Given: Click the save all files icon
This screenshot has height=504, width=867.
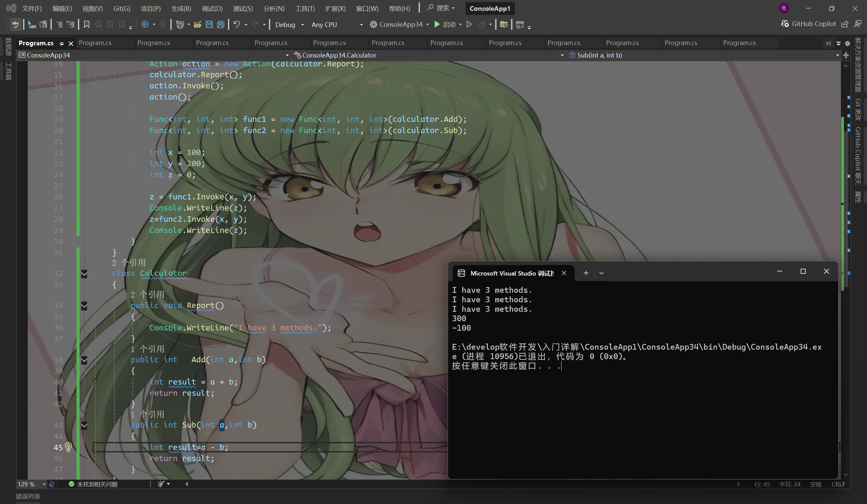Looking at the screenshot, I should pos(221,24).
